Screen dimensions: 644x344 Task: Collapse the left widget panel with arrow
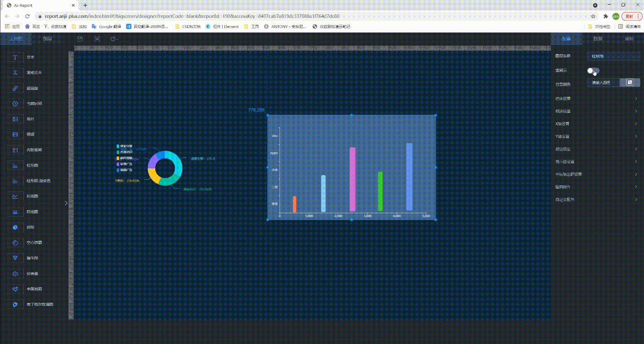66,202
